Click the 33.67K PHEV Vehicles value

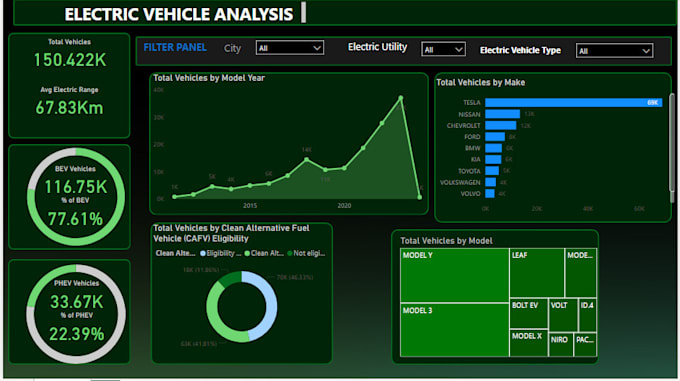pos(77,302)
